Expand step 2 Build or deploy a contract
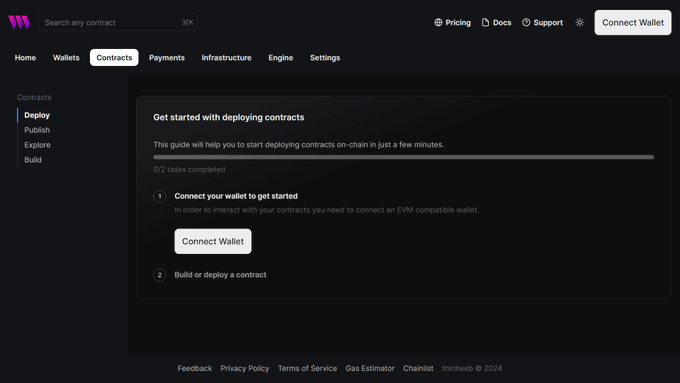680x383 pixels. coord(220,275)
